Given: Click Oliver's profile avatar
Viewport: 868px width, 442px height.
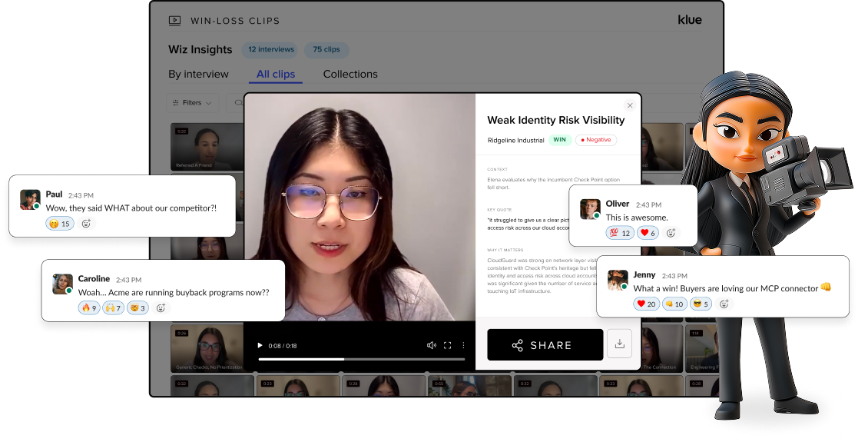Looking at the screenshot, I should coord(590,209).
